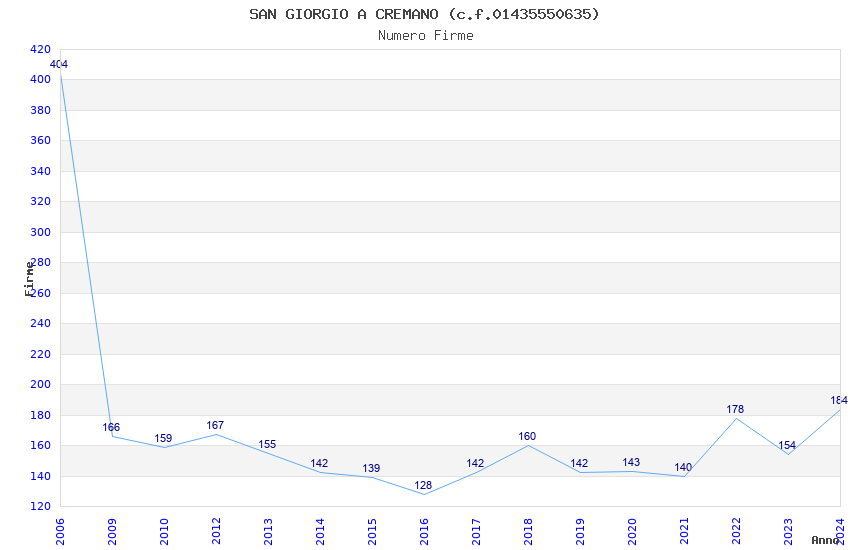The image size is (850, 550).
Task: Click the 142 data label above 2019
Action: click(x=579, y=463)
